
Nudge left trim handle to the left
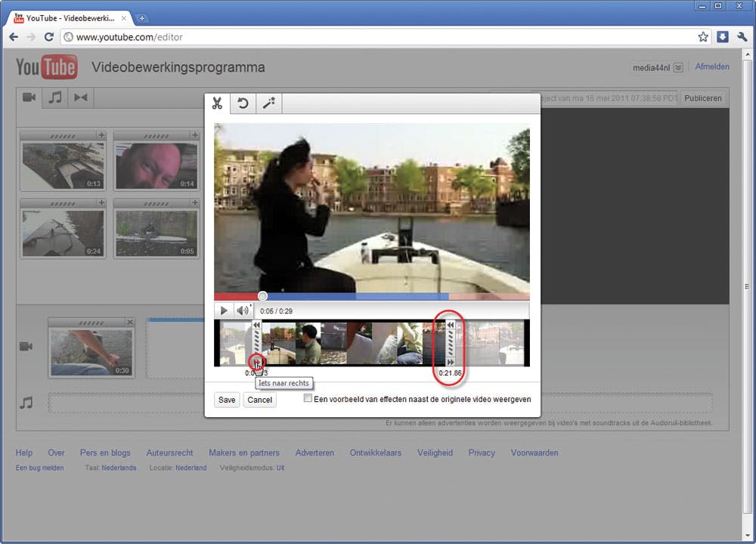[x=256, y=325]
